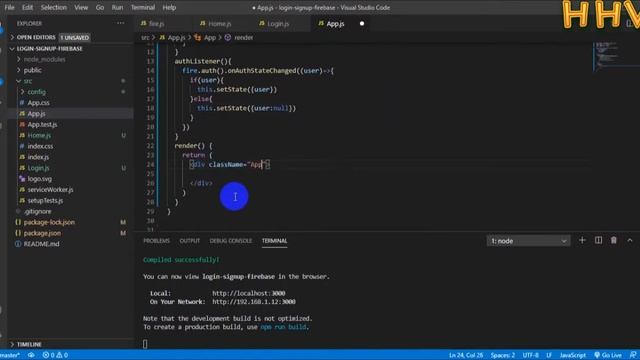Open the 1: node terminal dropdown
The height and width of the screenshot is (360, 640).
tap(528, 241)
